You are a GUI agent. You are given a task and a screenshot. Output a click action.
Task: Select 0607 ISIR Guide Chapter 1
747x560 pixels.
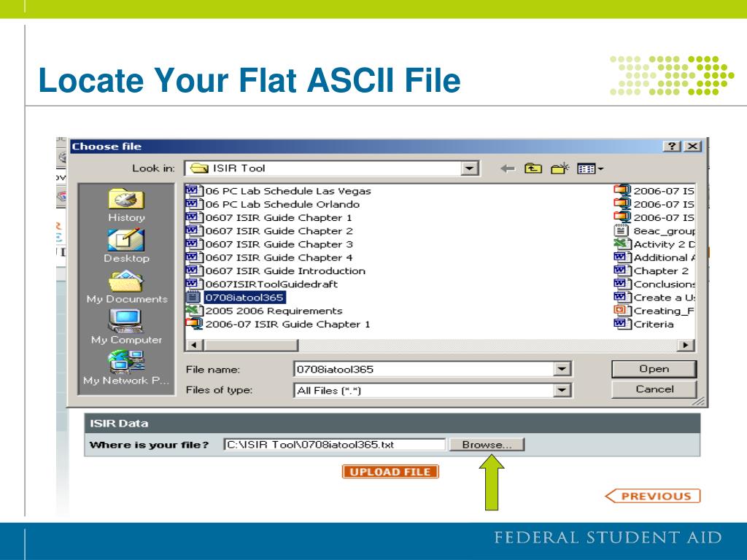[268, 217]
